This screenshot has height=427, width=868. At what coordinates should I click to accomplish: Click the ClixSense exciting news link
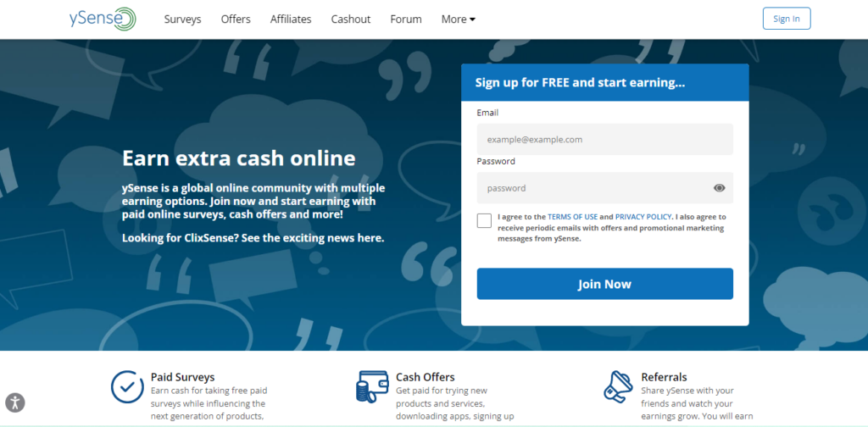[253, 238]
